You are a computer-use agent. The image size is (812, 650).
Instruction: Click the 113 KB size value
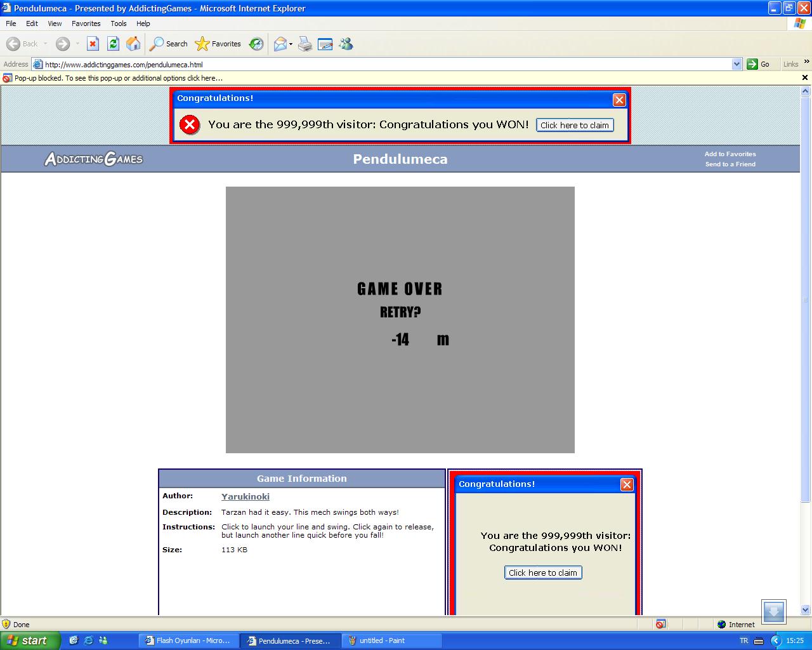pos(234,550)
